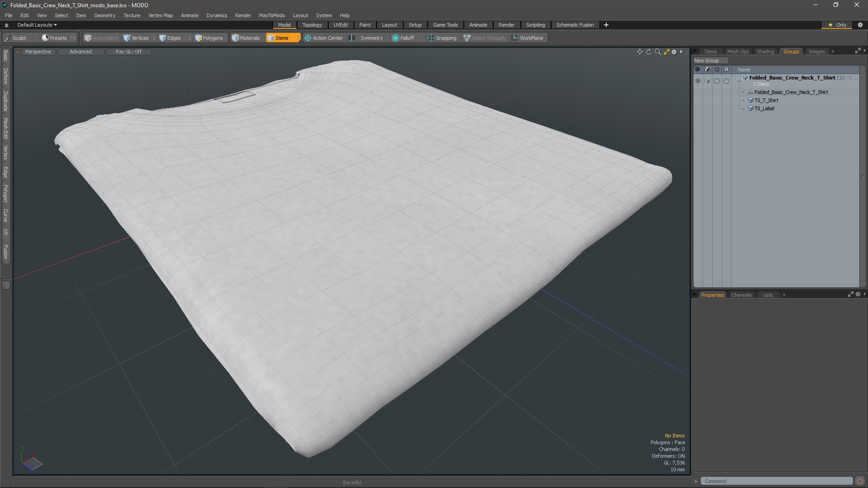Click the viewport rotate icon
The height and width of the screenshot is (488, 868).
[x=649, y=52]
